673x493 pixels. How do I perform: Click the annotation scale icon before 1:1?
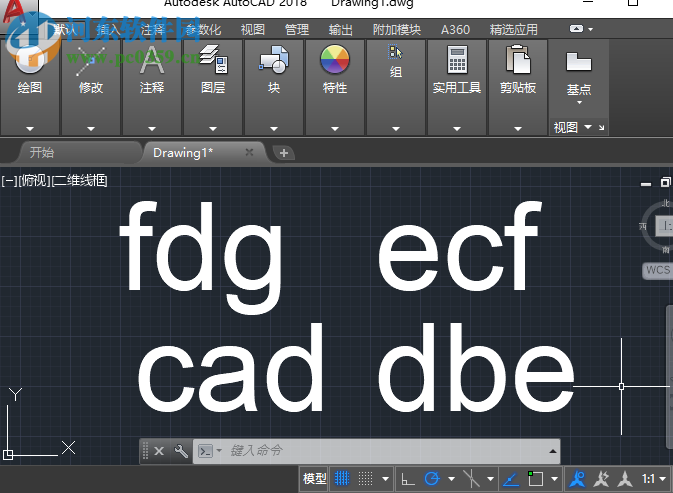pyautogui.click(x=625, y=478)
